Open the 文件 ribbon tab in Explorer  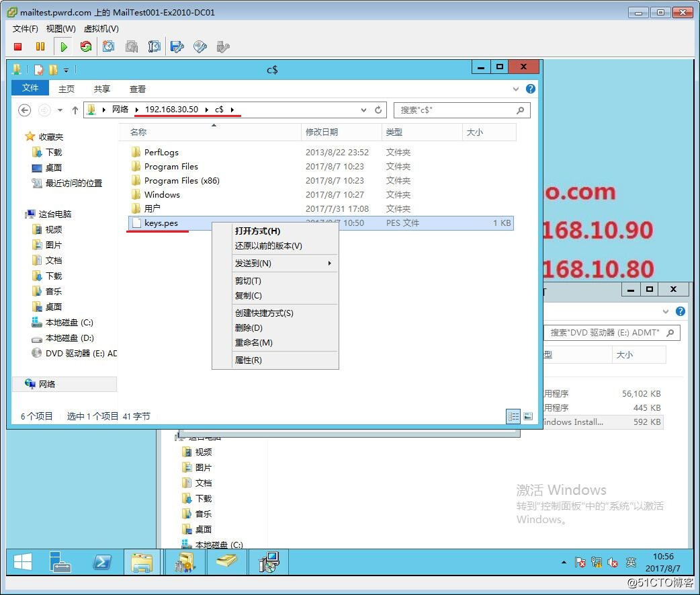(30, 88)
